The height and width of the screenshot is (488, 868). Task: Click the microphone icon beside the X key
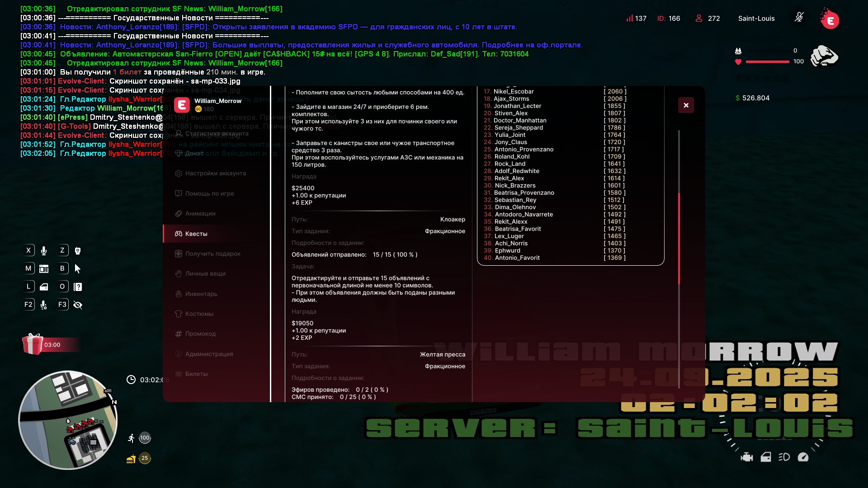point(44,251)
